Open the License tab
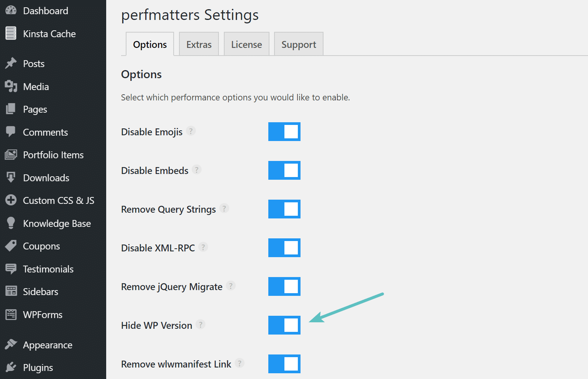 pos(246,44)
